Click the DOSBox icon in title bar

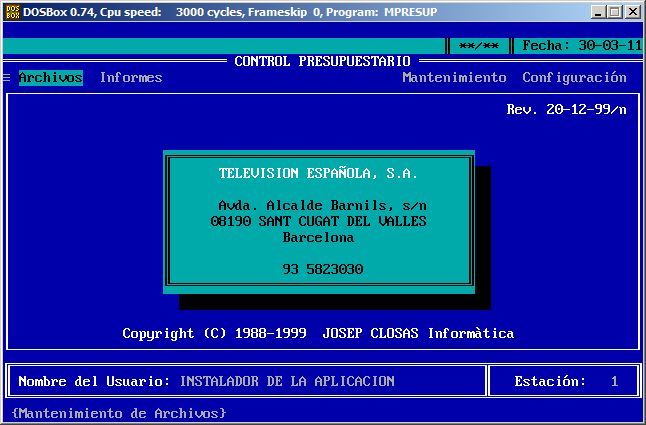point(11,12)
